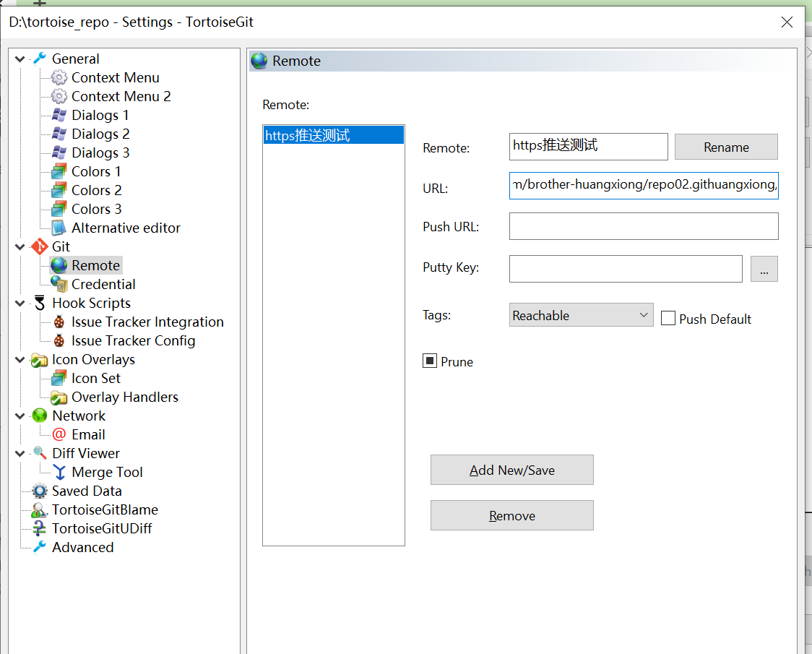The image size is (812, 654).
Task: Click the Rename button
Action: (726, 147)
